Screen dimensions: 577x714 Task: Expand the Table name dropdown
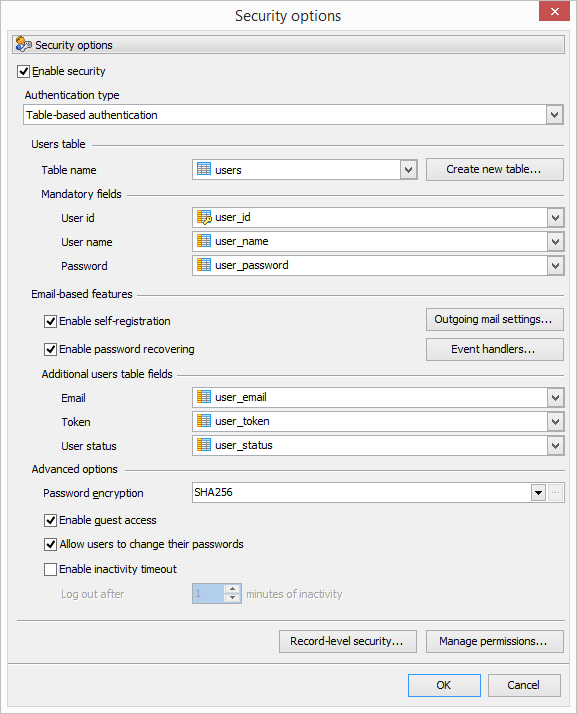[408, 170]
